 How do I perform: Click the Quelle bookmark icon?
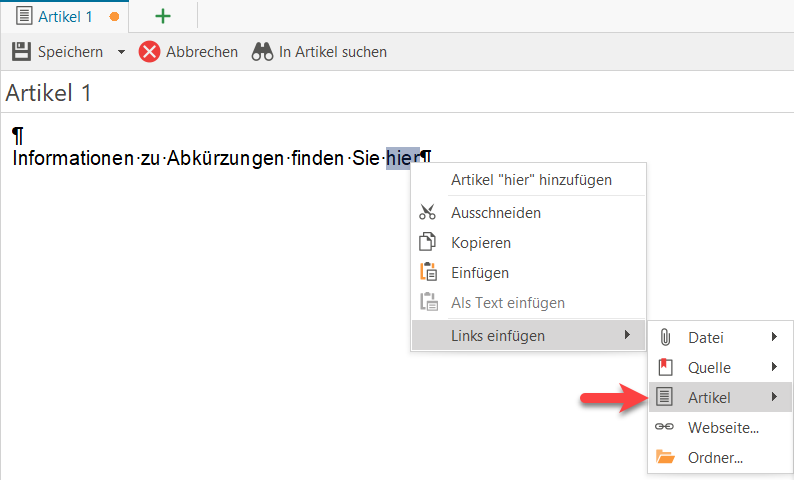point(665,367)
